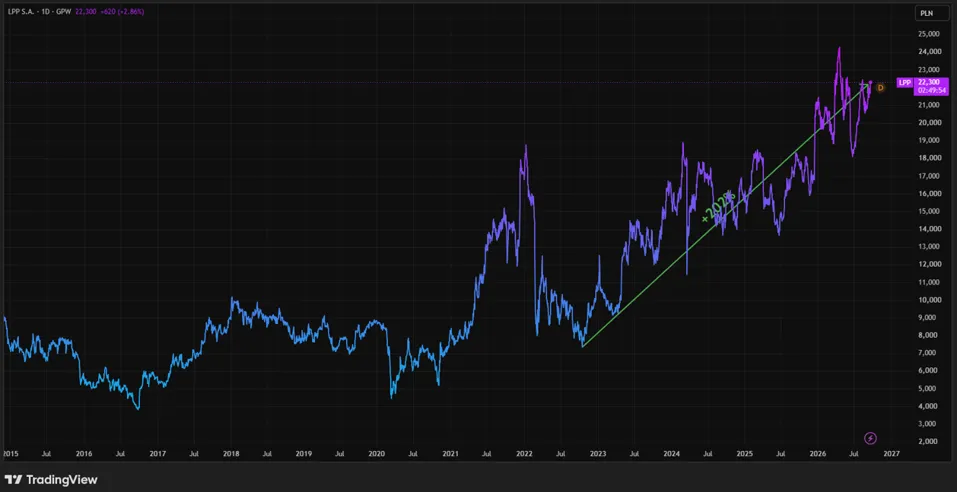The height and width of the screenshot is (492, 957).
Task: Click the 7,000 price axis label
Action: (x=929, y=353)
